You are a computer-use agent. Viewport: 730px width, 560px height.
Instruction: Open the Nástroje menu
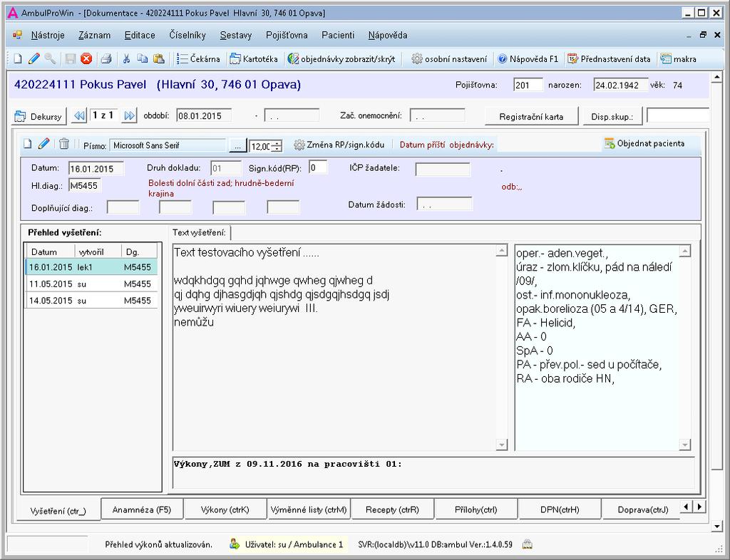tap(48, 36)
